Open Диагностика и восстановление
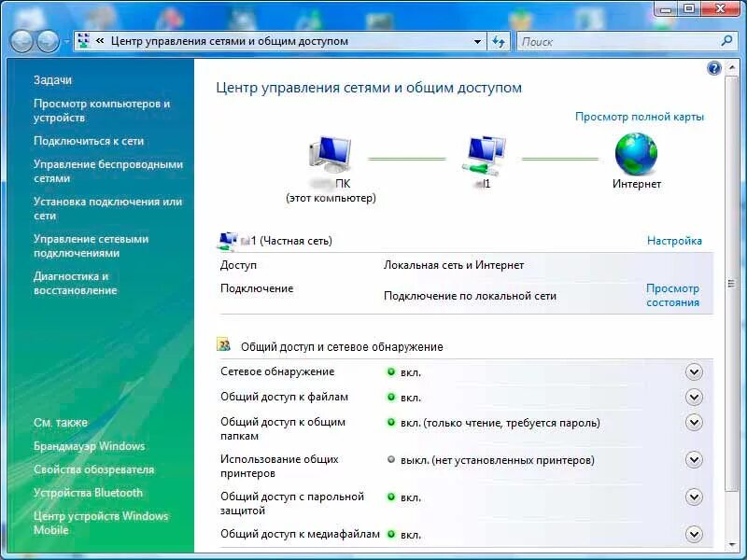Viewport: 747px width, 560px height. (x=76, y=284)
